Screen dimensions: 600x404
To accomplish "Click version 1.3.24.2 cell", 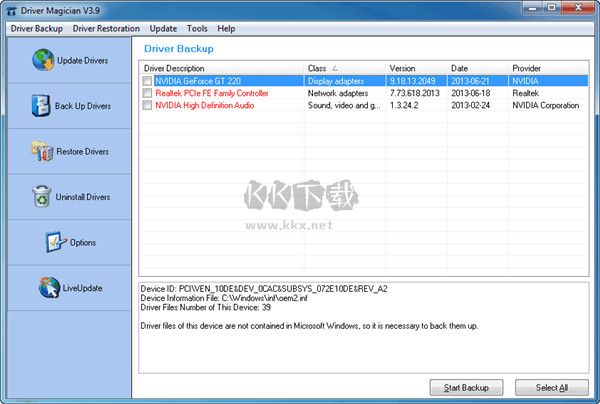I will 404,105.
